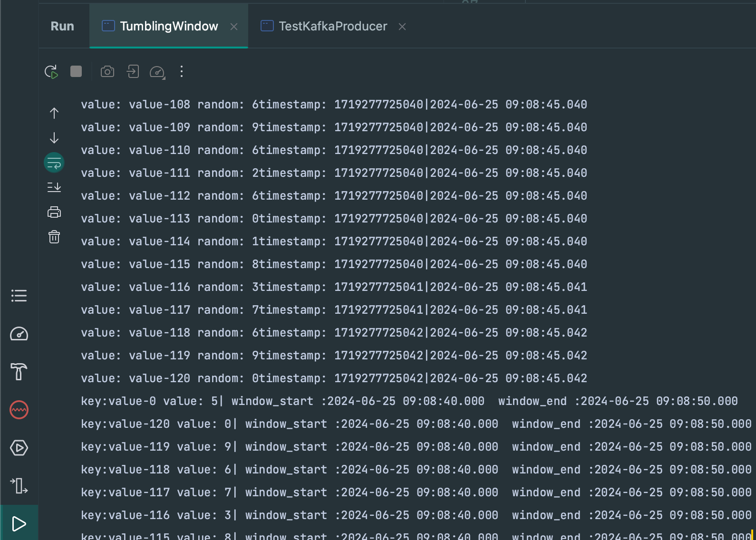Click the line 'key:value-117 value: 7|'
Viewport: 756px width, 540px height.
coord(416,492)
